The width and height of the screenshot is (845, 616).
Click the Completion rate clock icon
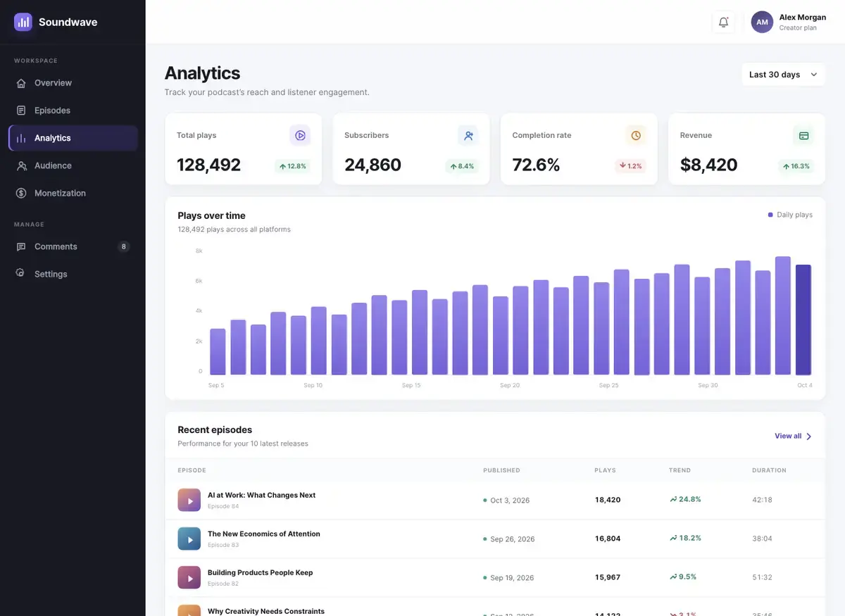636,135
